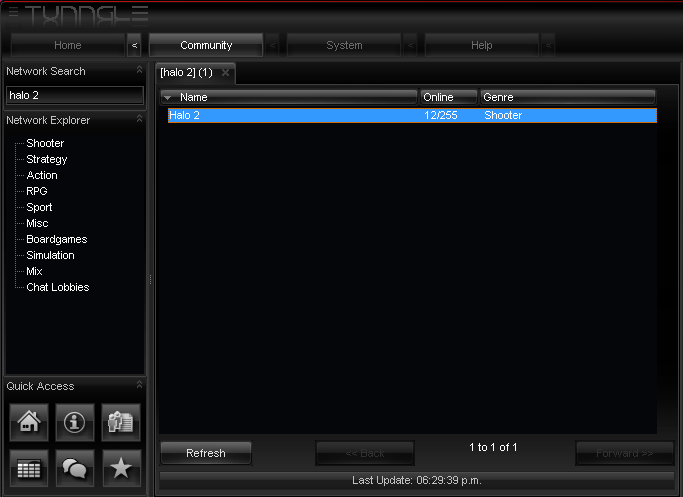Close the [halo 2] (1) search tab
Screen dimensions: 683x497
point(225,72)
